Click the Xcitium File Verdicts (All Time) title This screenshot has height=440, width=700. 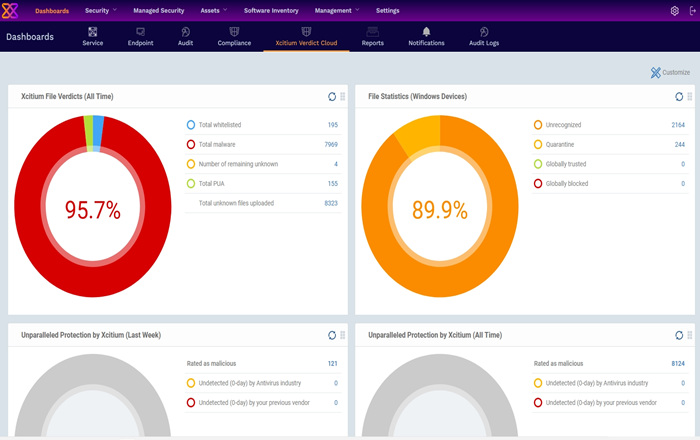click(x=67, y=96)
